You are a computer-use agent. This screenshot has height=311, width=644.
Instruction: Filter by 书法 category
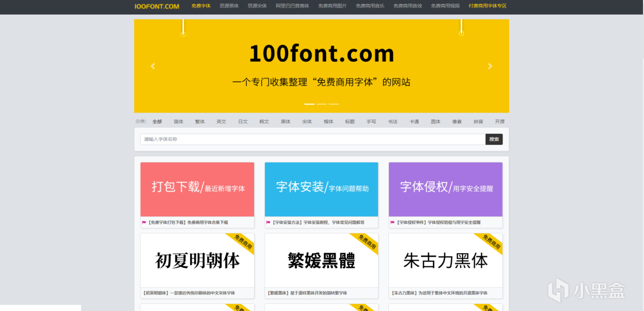pyautogui.click(x=393, y=122)
